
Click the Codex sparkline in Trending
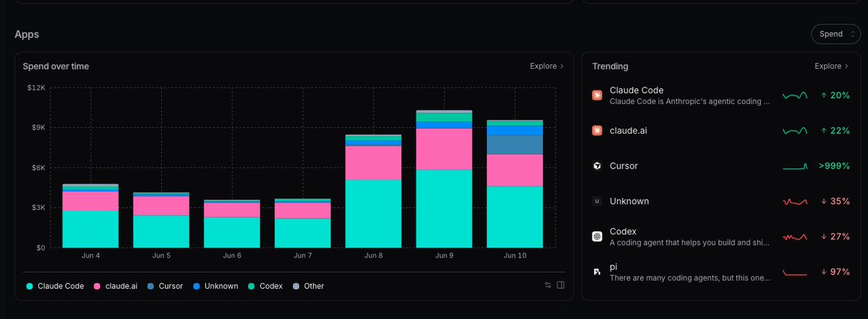pos(795,237)
